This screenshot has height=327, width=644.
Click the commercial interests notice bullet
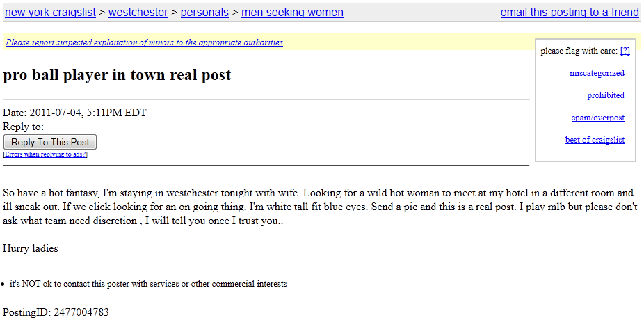pos(148,284)
